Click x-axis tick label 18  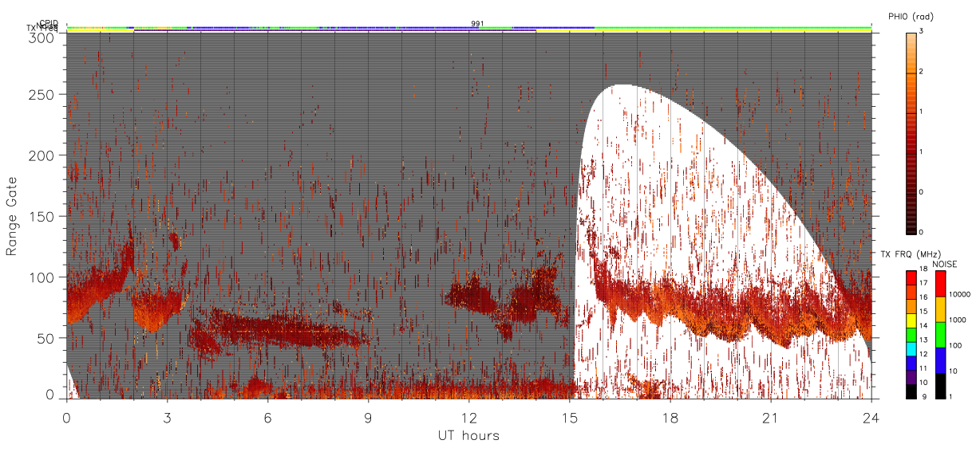670,417
